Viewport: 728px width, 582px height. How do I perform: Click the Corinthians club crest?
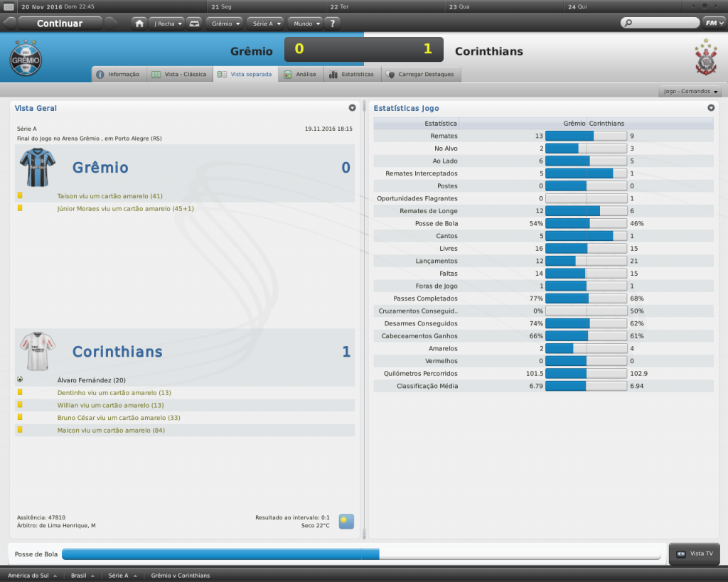point(705,58)
